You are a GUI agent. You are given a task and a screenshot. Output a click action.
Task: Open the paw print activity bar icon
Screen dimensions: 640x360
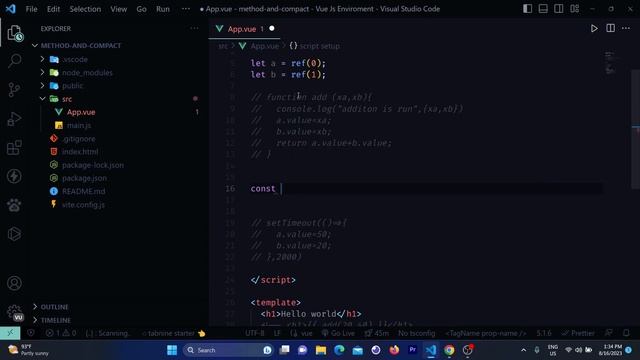point(15,205)
